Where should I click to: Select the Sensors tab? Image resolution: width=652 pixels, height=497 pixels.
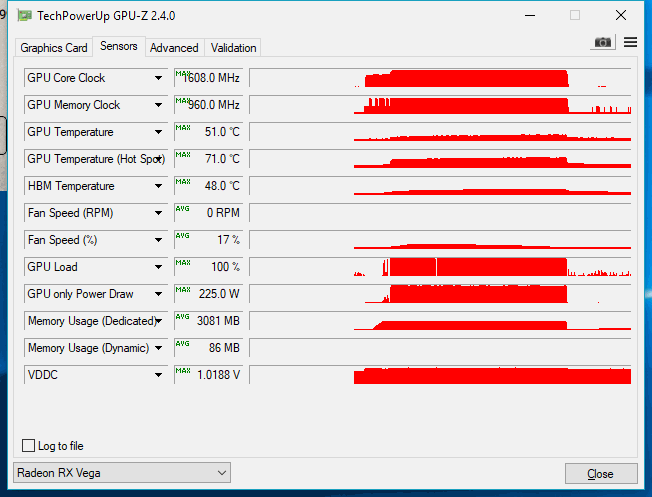click(119, 46)
